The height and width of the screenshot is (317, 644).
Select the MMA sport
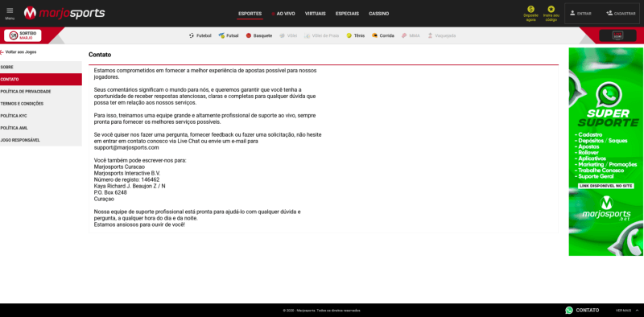(x=411, y=35)
